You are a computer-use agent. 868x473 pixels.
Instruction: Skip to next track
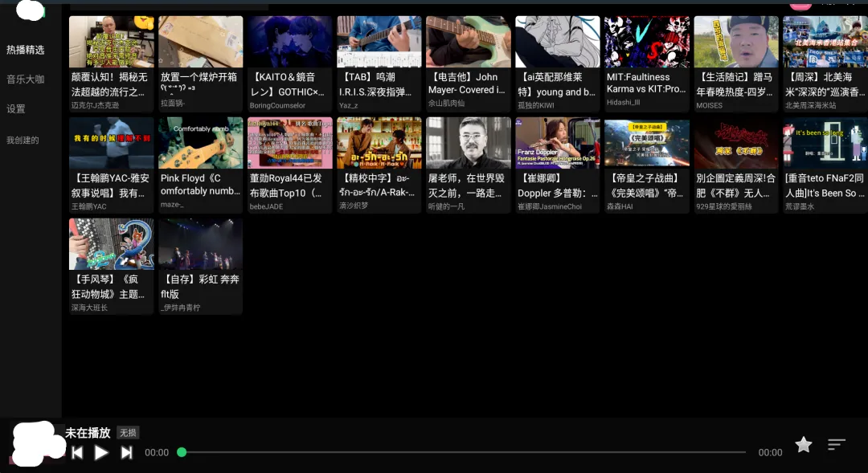[127, 453]
